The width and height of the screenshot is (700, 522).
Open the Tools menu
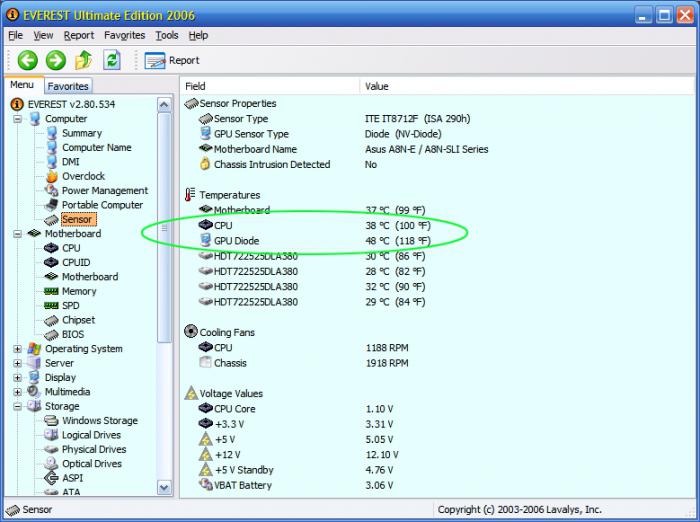pos(167,35)
